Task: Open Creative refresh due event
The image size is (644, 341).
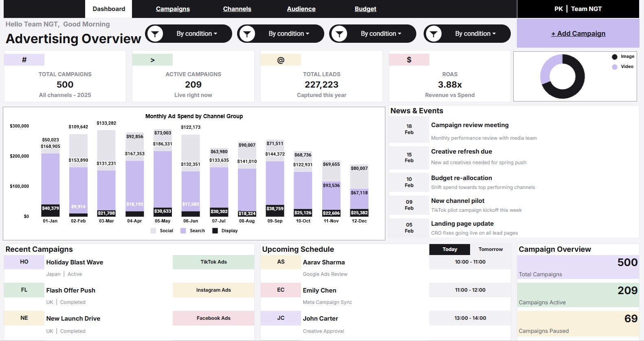Action: 462,152
